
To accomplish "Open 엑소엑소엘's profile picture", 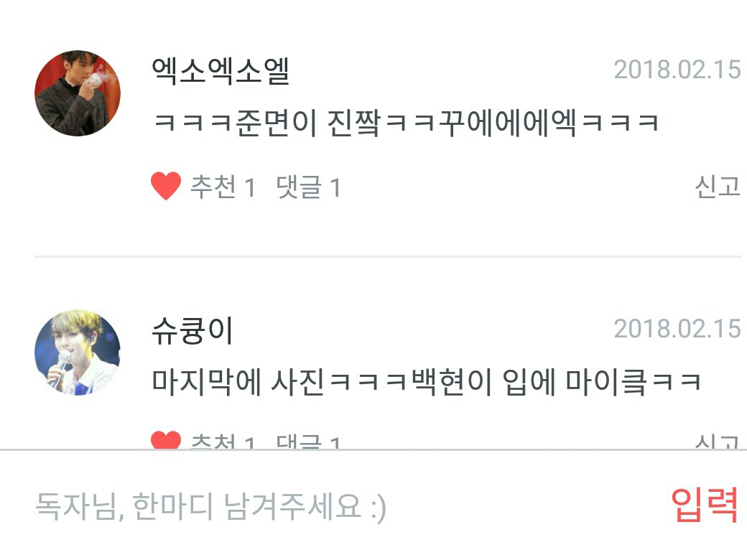I will 78,93.
